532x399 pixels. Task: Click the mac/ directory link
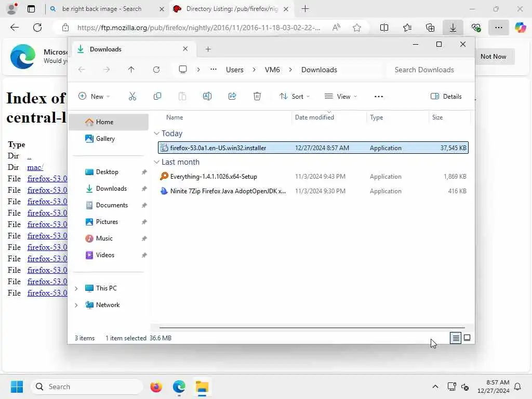tap(35, 167)
